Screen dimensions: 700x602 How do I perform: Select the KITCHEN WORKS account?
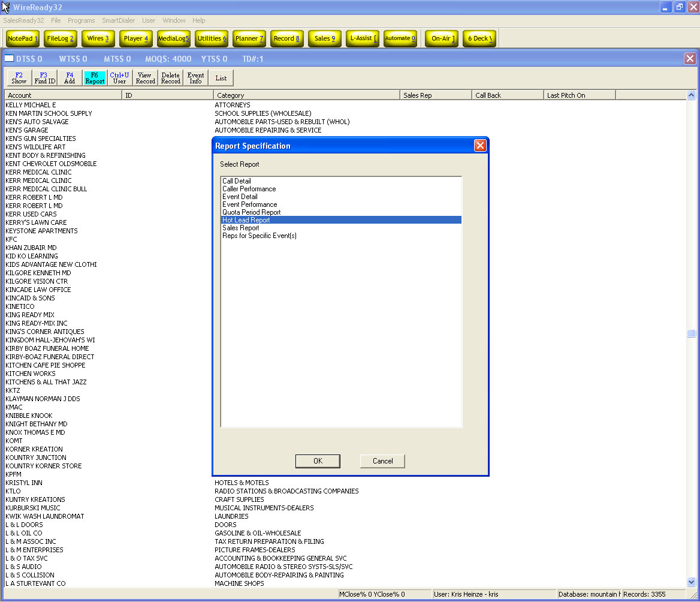tap(31, 374)
